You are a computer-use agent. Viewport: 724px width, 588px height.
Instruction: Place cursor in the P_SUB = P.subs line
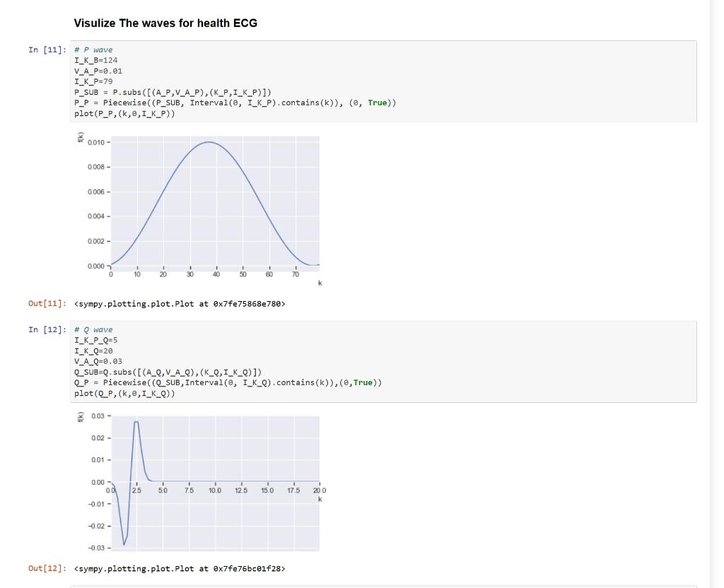tap(173, 92)
